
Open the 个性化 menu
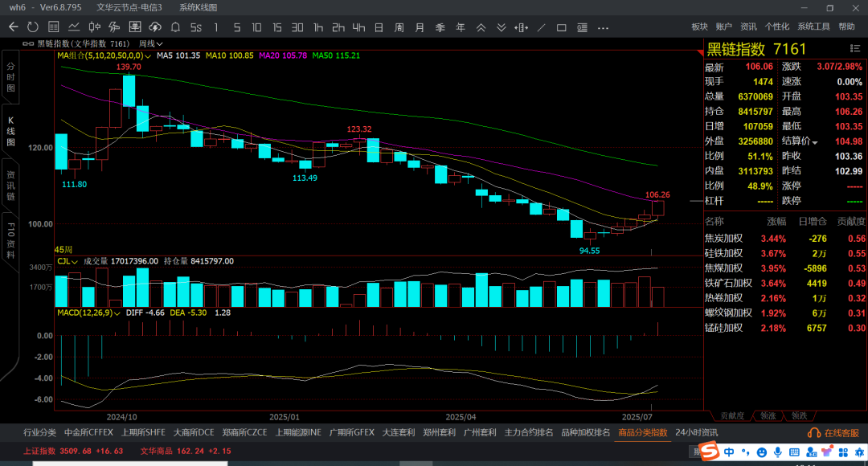coord(777,27)
